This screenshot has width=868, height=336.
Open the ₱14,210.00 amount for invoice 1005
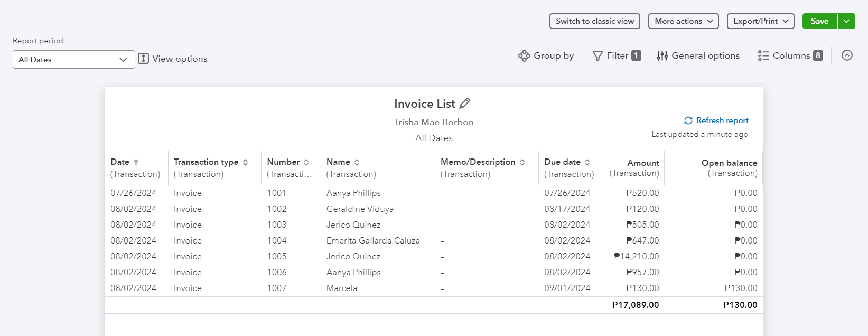tap(636, 256)
